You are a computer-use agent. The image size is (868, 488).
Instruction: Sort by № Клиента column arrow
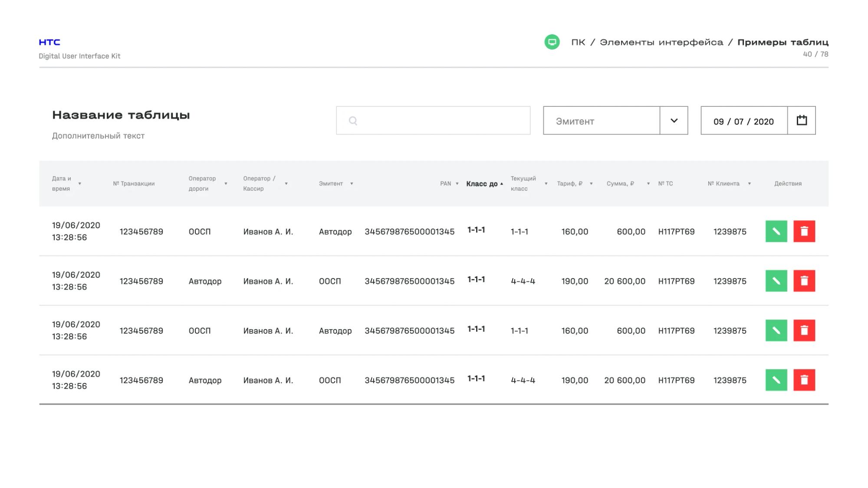click(x=749, y=184)
